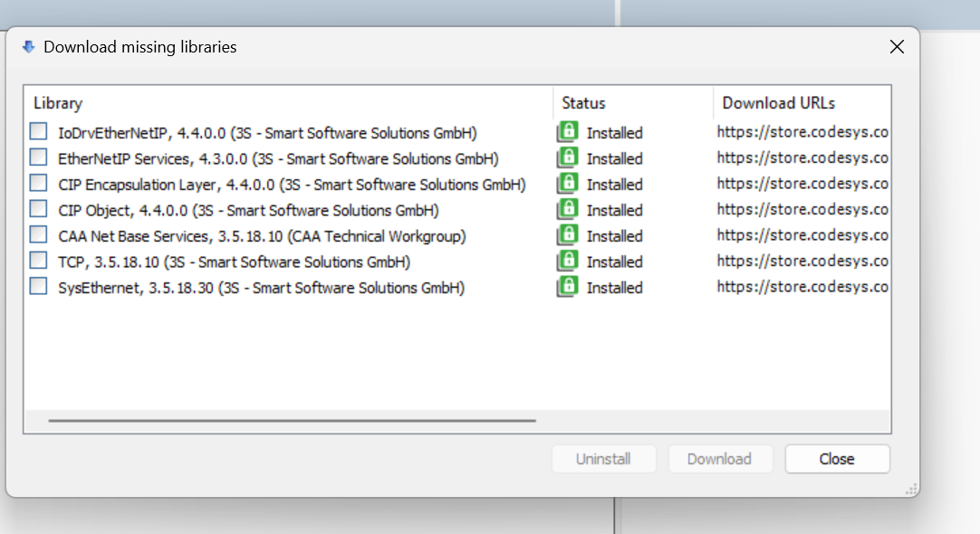The height and width of the screenshot is (534, 980).
Task: Click the dialog resize grip corner
Action: [911, 490]
